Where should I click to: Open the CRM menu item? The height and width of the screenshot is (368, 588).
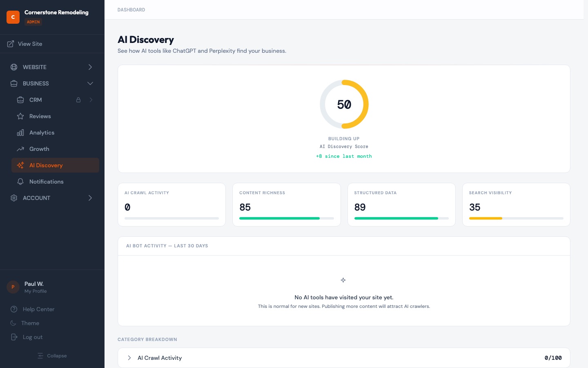55,100
